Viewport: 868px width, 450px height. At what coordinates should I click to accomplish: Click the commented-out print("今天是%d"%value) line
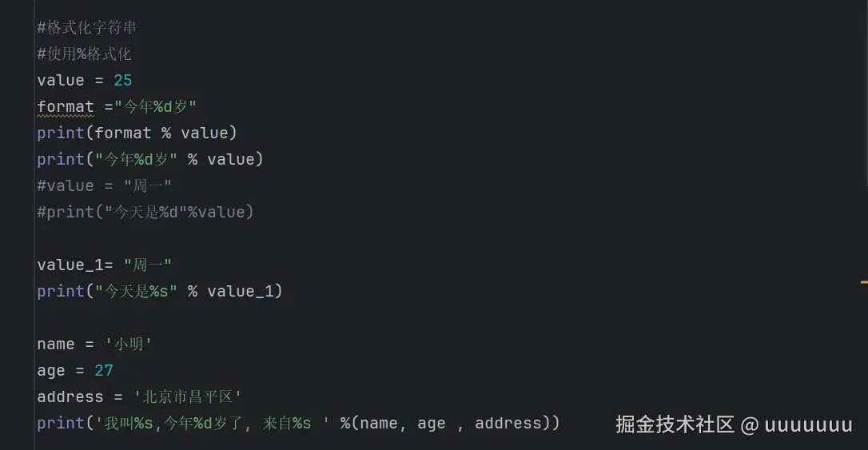[145, 213]
